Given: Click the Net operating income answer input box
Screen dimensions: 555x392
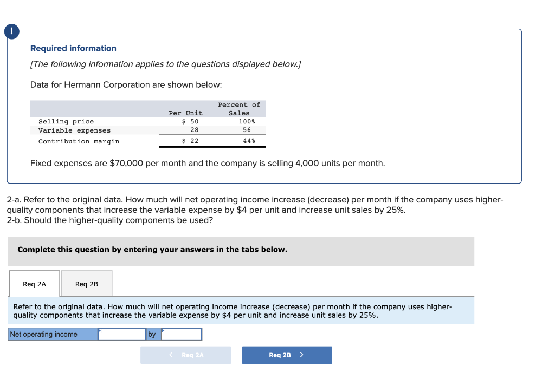Looking at the screenshot, I should 122,334.
